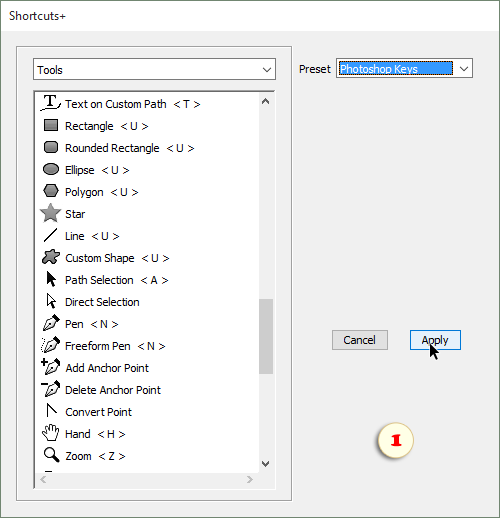Choose the Polygon tool icon
500x518 pixels.
coord(51,191)
